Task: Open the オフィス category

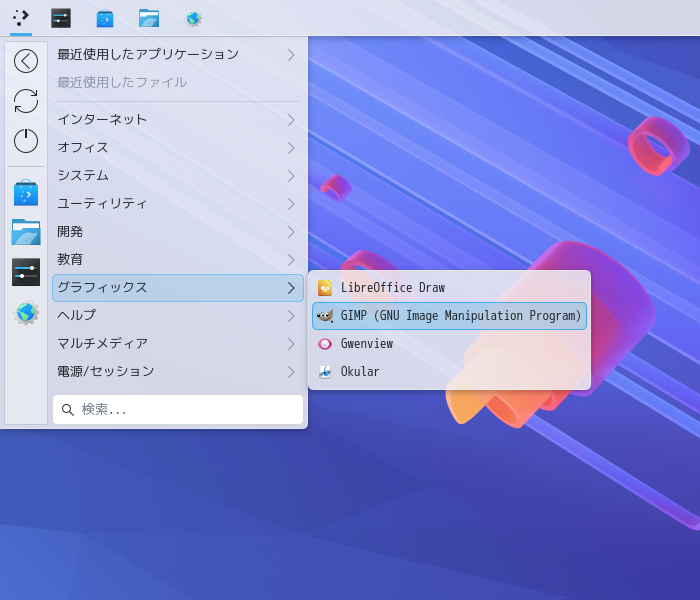Action: [x=178, y=148]
